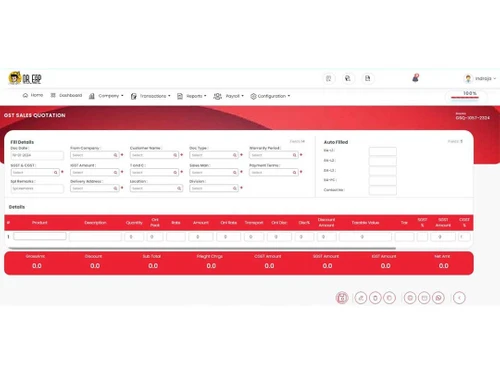Click the Contact No auto-filled field
Screen dimensions: 500x375
(383, 190)
